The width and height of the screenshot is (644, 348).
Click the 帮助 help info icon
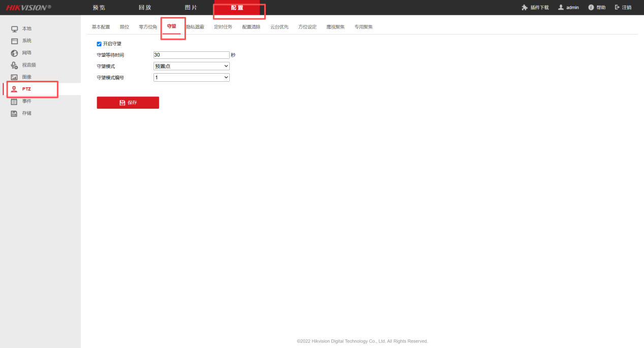tap(591, 8)
